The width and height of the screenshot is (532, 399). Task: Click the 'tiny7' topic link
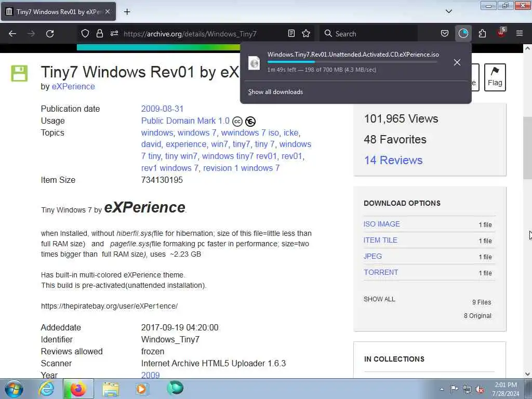[241, 144]
